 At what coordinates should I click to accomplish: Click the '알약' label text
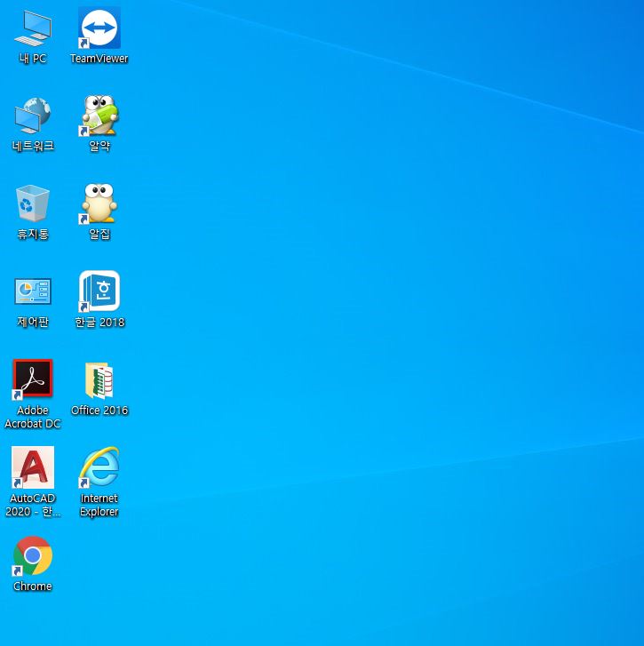(99, 146)
